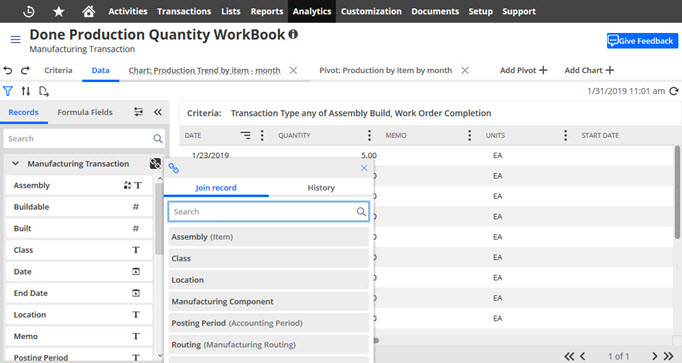Click the search magnifier in Records panel

coord(158,139)
